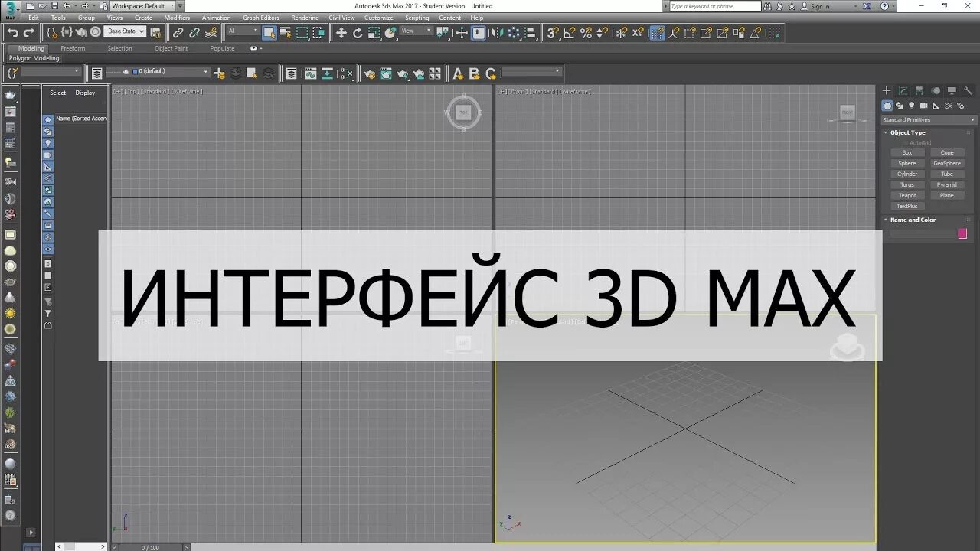Select the Rotate tool
980x551 pixels.
click(358, 33)
